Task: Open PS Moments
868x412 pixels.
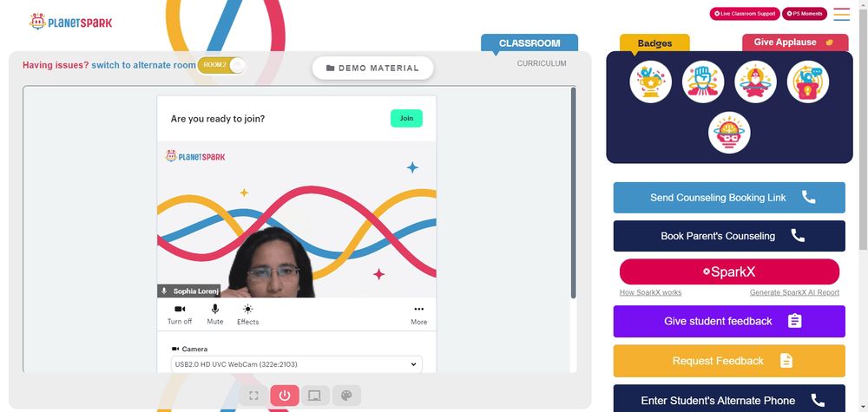Action: (805, 14)
